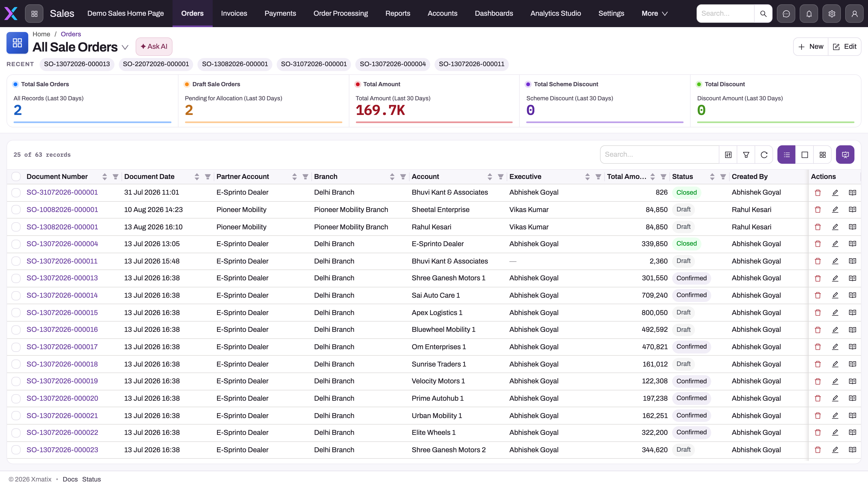
Task: Switch to Dashboards tab
Action: coord(494,14)
